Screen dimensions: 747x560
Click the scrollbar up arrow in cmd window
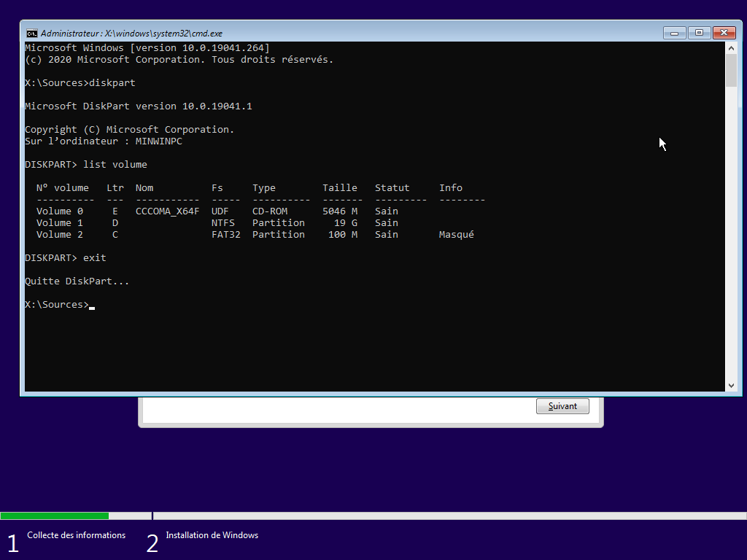731,48
